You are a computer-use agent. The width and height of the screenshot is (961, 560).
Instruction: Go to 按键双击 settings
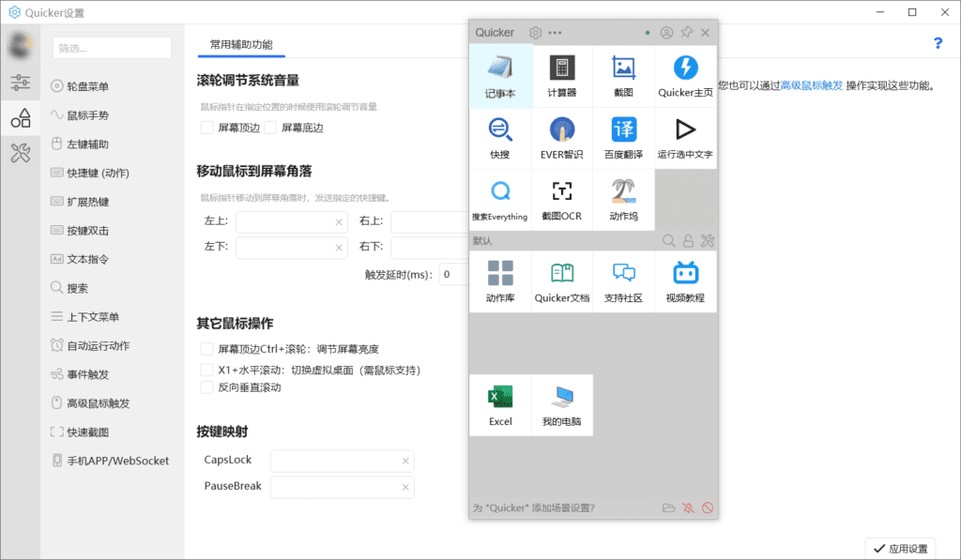[112, 231]
